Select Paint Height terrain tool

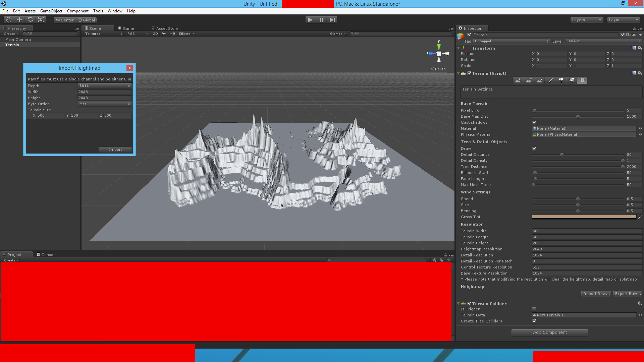[x=529, y=80]
